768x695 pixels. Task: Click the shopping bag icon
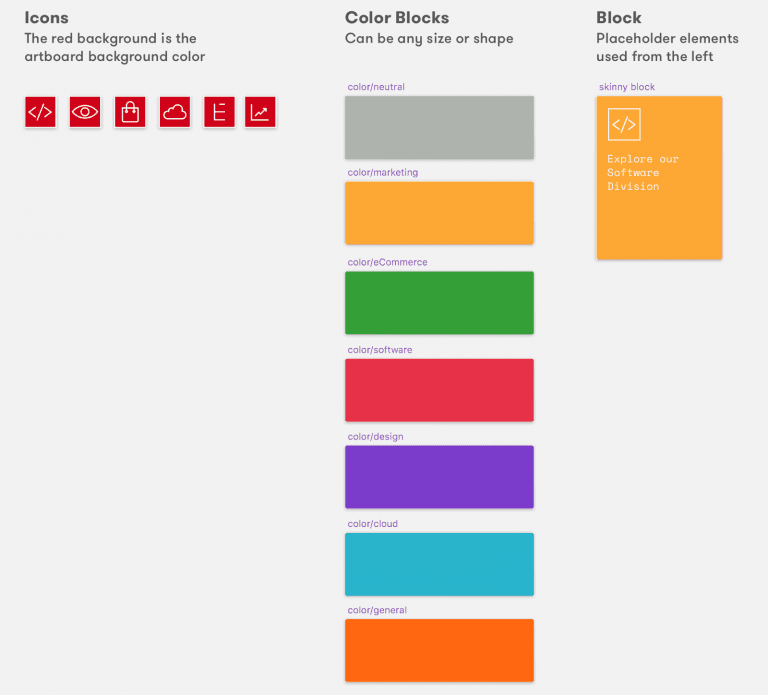[x=130, y=112]
